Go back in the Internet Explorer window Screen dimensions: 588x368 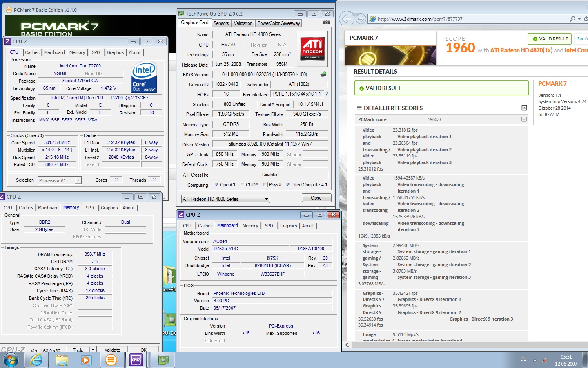pyautogui.click(x=346, y=19)
